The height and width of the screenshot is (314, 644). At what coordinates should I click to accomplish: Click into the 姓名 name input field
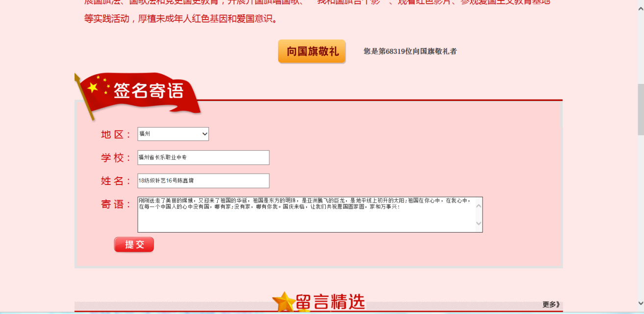tap(204, 181)
